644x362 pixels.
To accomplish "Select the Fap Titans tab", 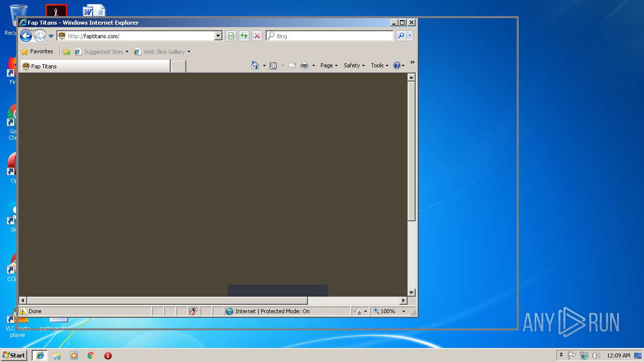I will [95, 66].
